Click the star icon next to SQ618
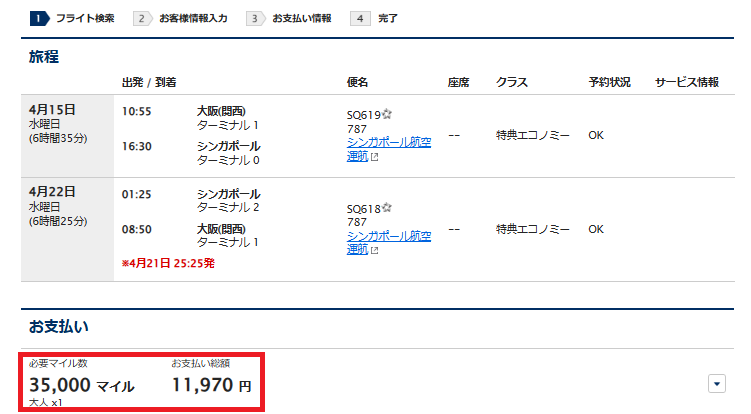 (387, 208)
